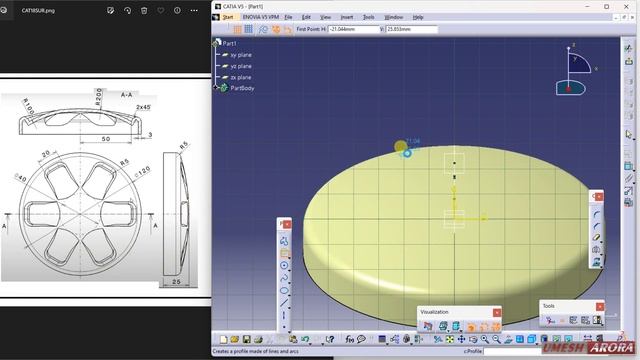
Task: Select the zx plane in tree
Action: coord(237,77)
